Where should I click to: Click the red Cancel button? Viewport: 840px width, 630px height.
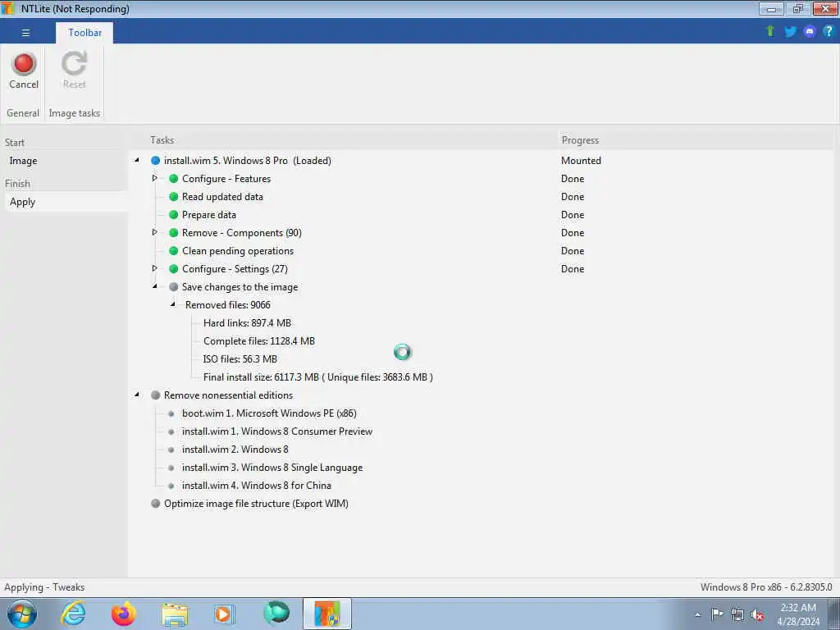click(x=24, y=71)
